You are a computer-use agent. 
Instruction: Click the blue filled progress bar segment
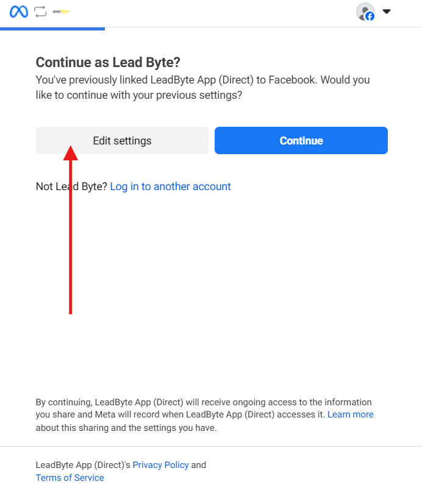[x=52, y=29]
